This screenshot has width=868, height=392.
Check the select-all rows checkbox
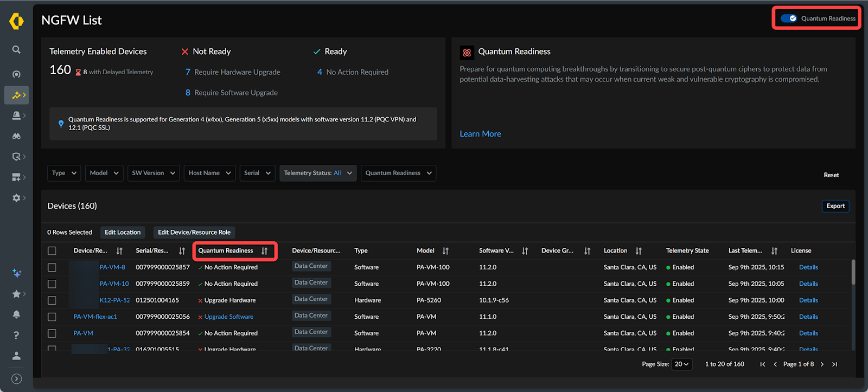click(52, 251)
